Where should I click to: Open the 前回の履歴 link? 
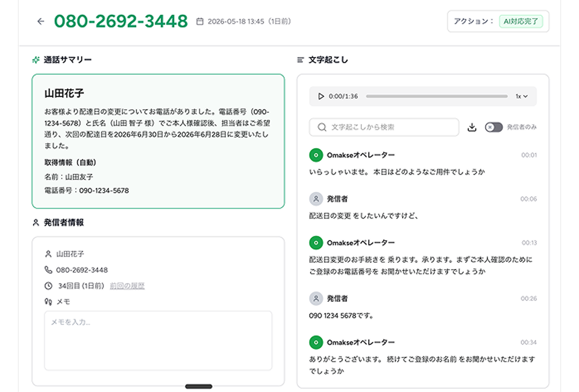coord(127,286)
